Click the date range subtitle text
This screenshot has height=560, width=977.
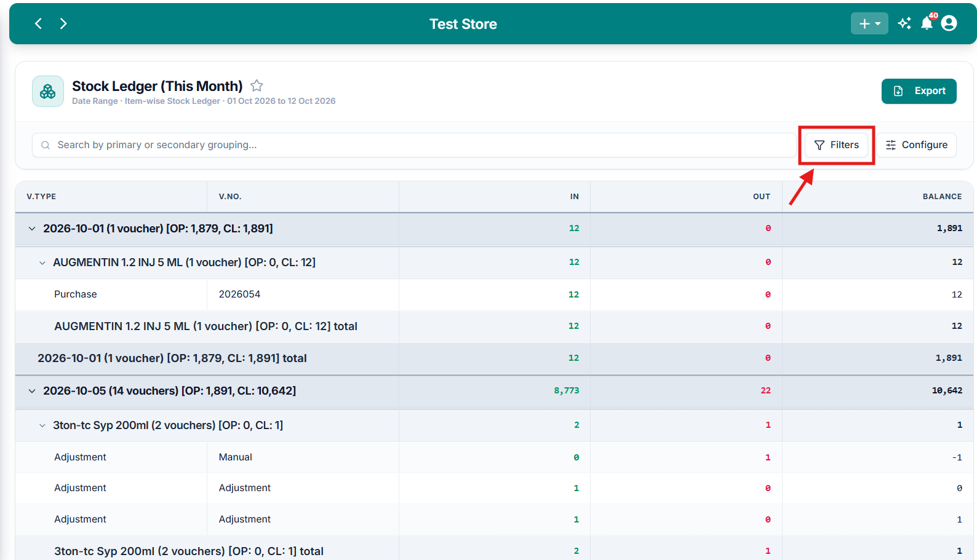pos(204,101)
